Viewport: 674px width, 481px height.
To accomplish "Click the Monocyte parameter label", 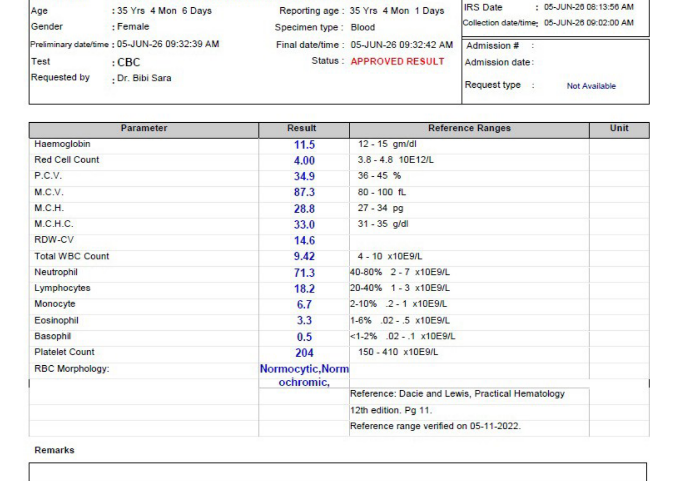I will pos(55,304).
